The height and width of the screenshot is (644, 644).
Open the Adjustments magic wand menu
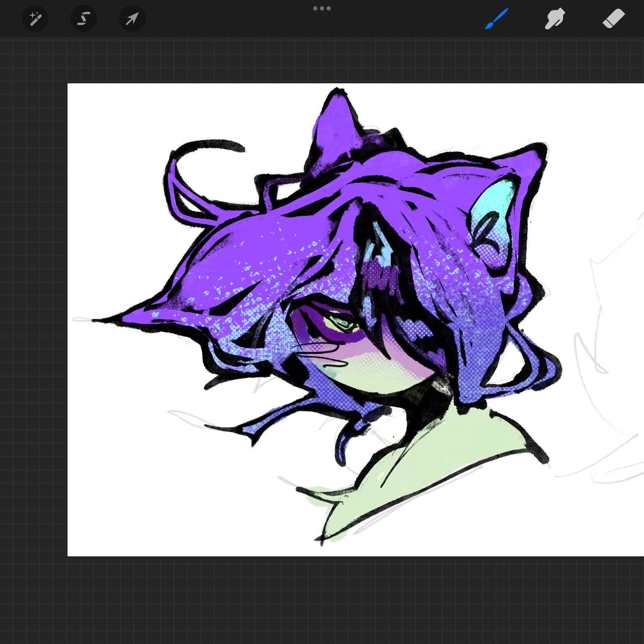point(35,18)
